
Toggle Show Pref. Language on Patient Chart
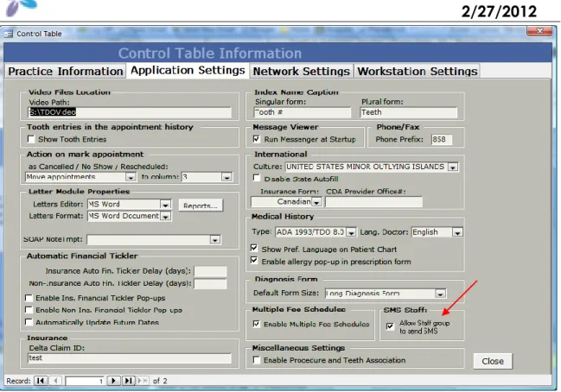[x=254, y=249]
